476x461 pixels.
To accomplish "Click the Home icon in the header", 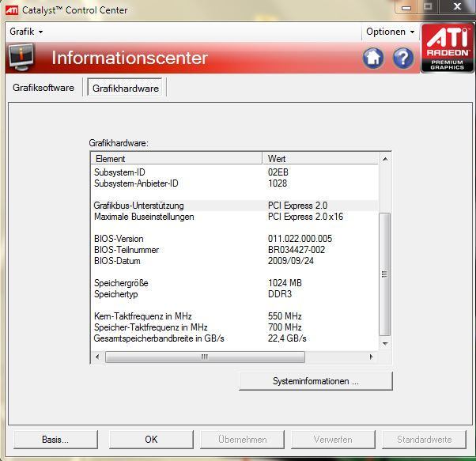I will click(x=373, y=58).
